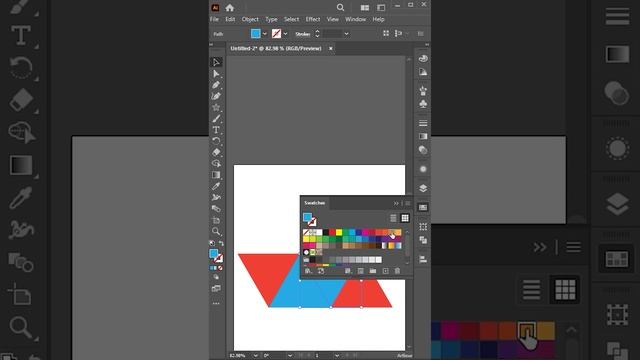Switch Swatches panel to thumbnail view
The width and height of the screenshot is (640, 360).
tap(405, 218)
